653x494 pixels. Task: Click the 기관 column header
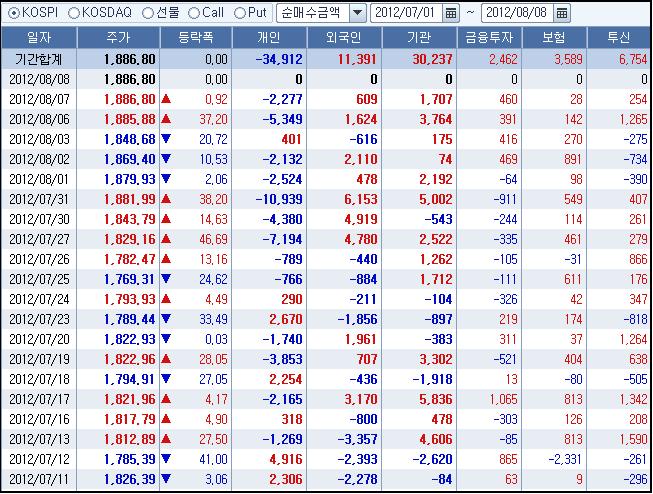pyautogui.click(x=419, y=38)
